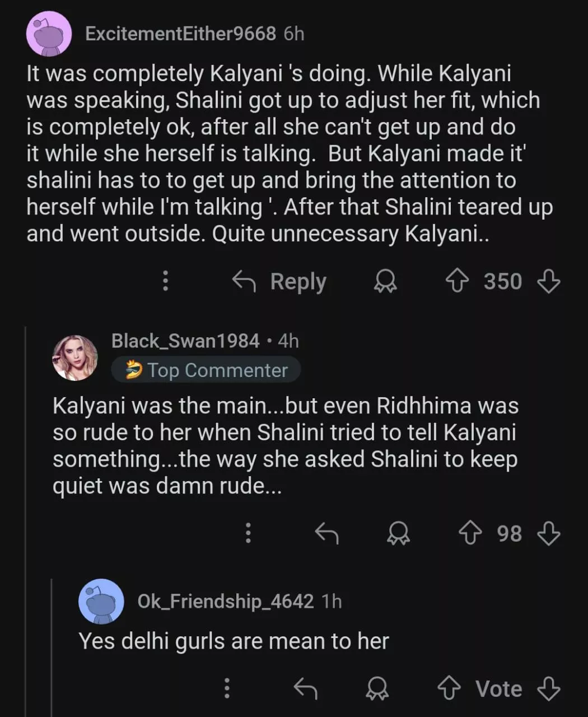
Task: Upvote Black_Swan1984's comment
Action: (x=470, y=533)
